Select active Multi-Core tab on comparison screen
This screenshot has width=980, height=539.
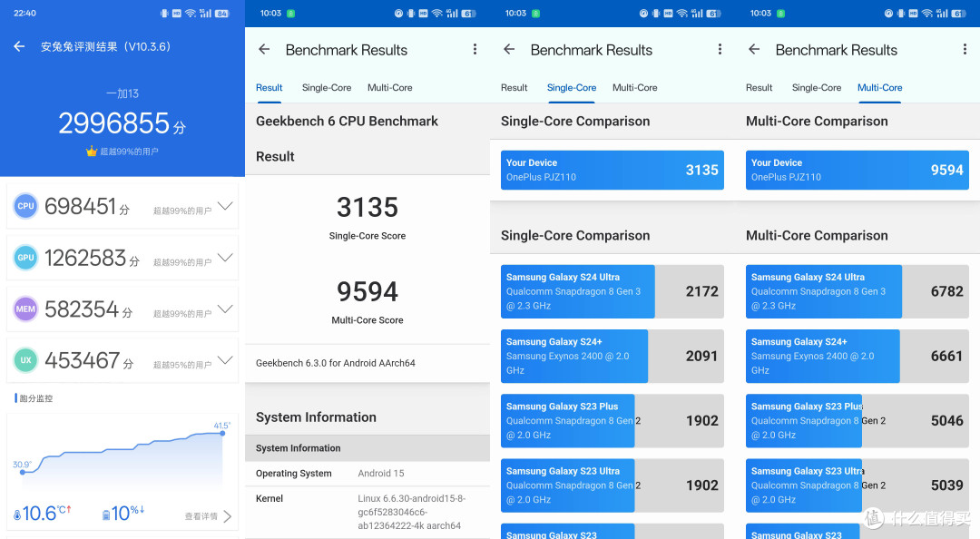pyautogui.click(x=880, y=87)
